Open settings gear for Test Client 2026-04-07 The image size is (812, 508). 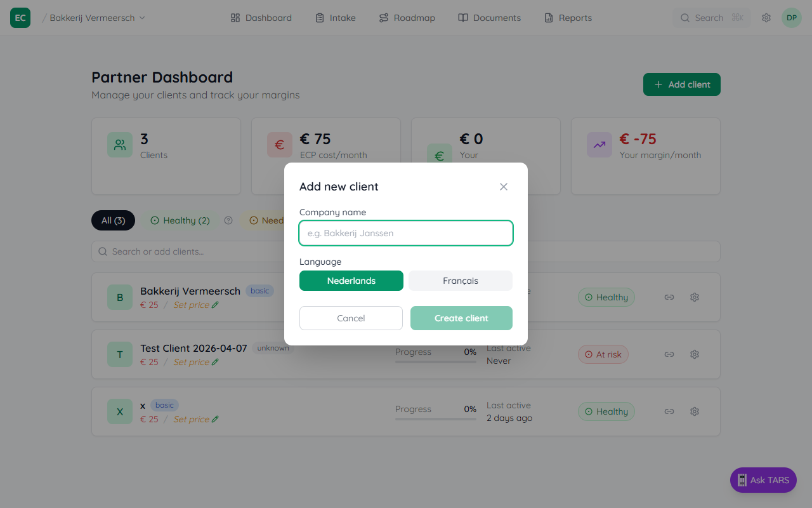pos(694,354)
